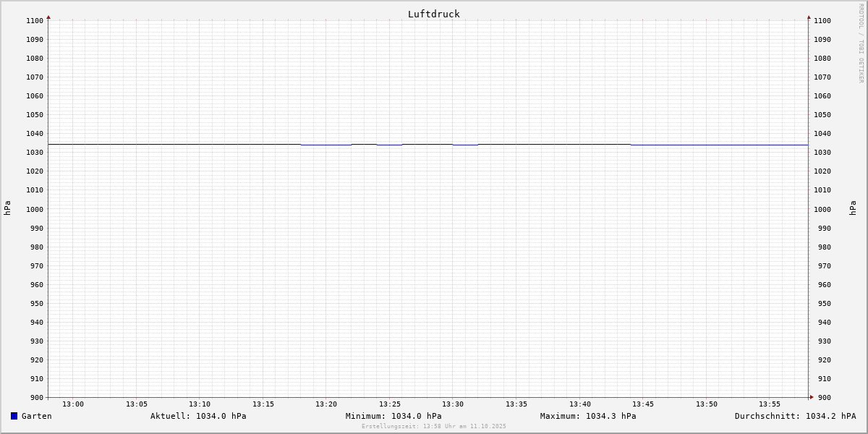Select the Aktuell 1034.0 hPa reading
Screen dimensions: 868x434
(x=198, y=416)
